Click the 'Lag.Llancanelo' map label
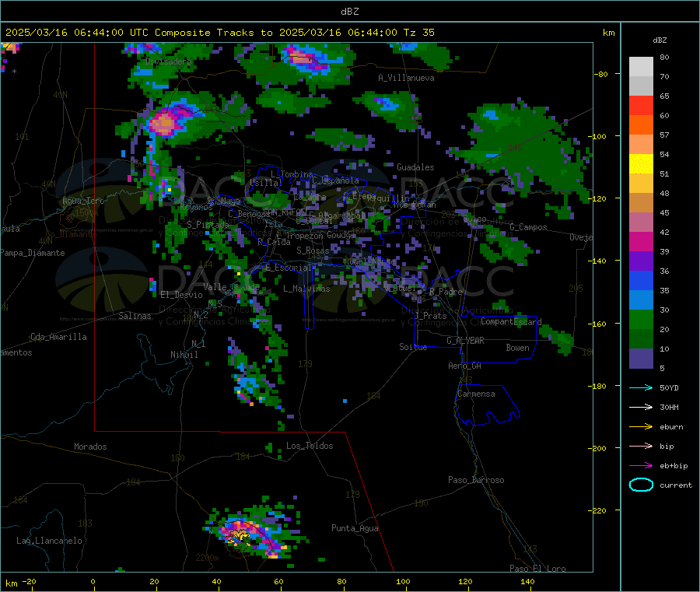Viewport: 700px width, 592px height. tap(49, 541)
